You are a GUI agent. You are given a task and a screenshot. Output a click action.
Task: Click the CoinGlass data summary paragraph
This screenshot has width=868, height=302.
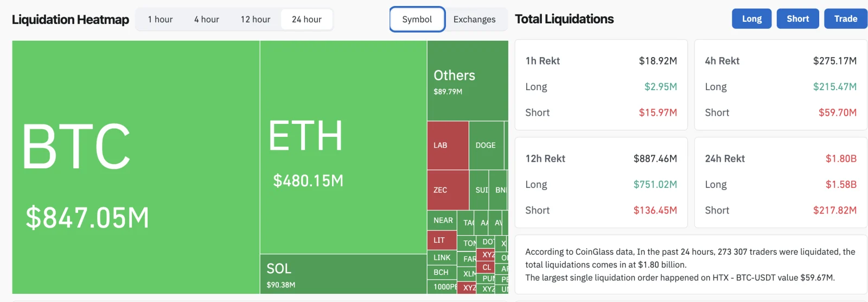690,258
